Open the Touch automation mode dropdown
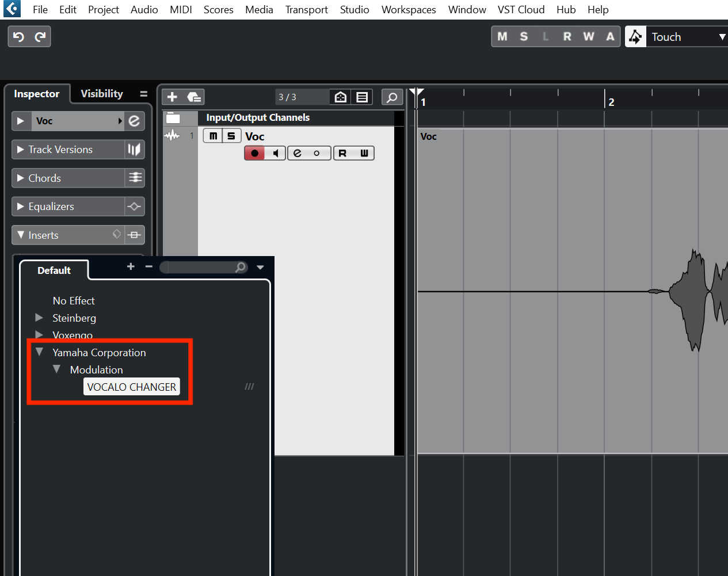The image size is (728, 576). click(722, 36)
